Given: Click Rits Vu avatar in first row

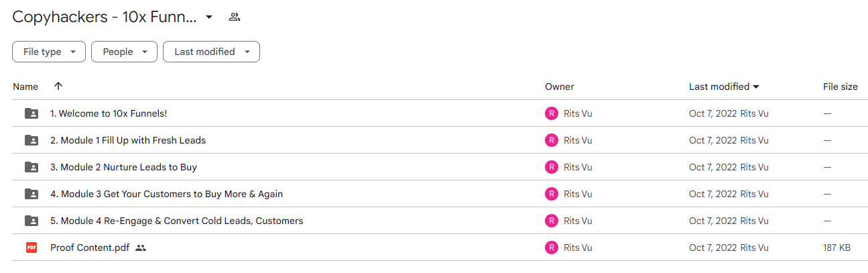Looking at the screenshot, I should 552,113.
